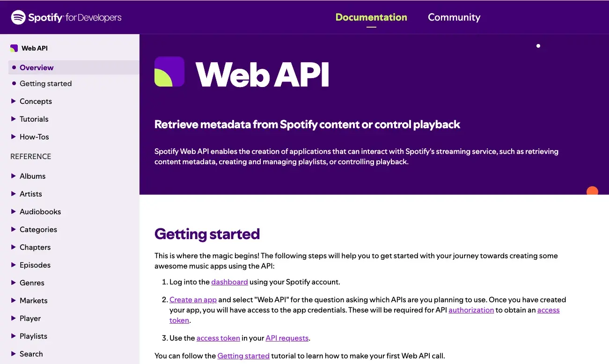
Task: Open the Playlists reference item
Action: pos(33,336)
